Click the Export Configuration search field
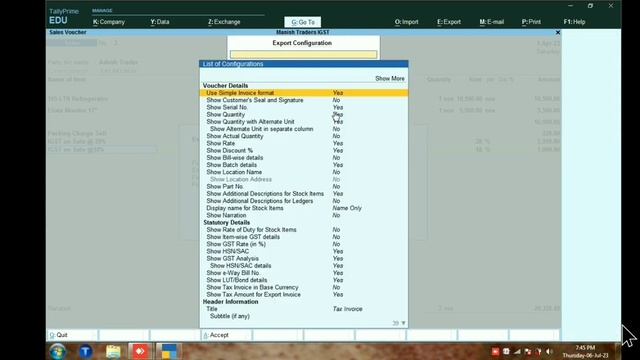Viewport: 640px width, 360px height. (x=303, y=54)
